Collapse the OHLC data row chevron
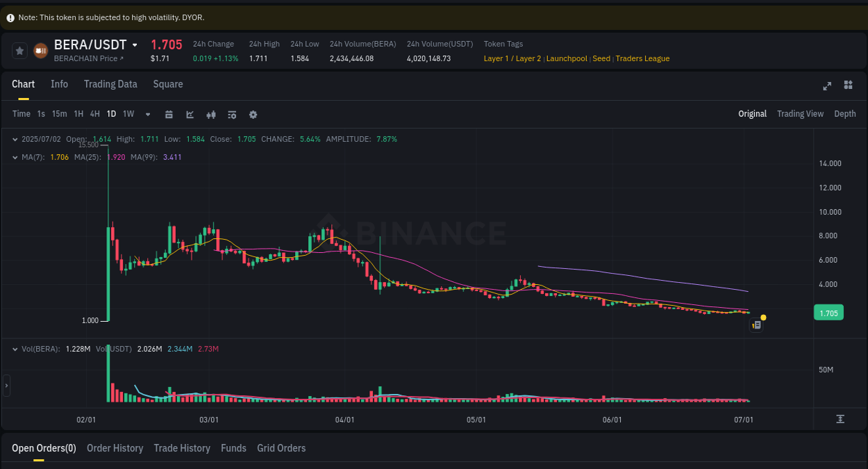This screenshot has width=868, height=469. [x=15, y=139]
